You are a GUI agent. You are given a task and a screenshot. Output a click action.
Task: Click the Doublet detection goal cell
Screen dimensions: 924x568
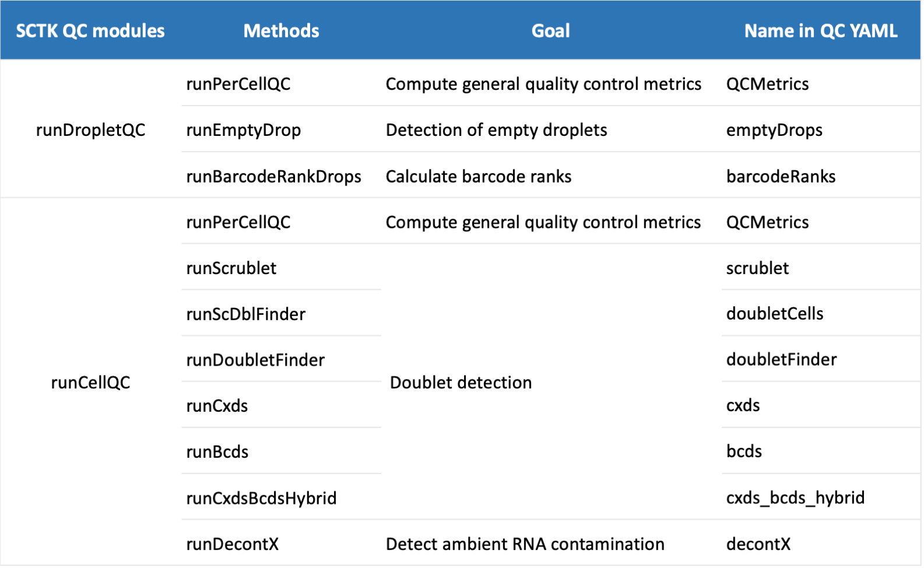[461, 382]
